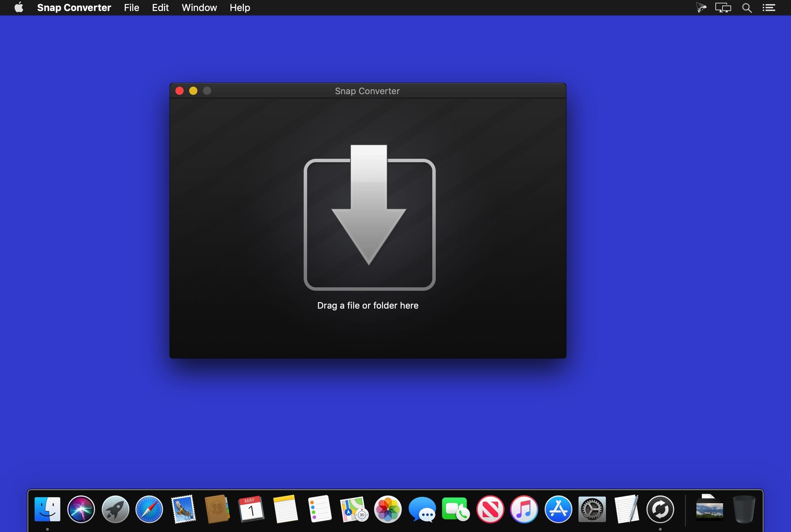Click the displays icon in menu bar
This screenshot has height=532, width=791.
723,8
